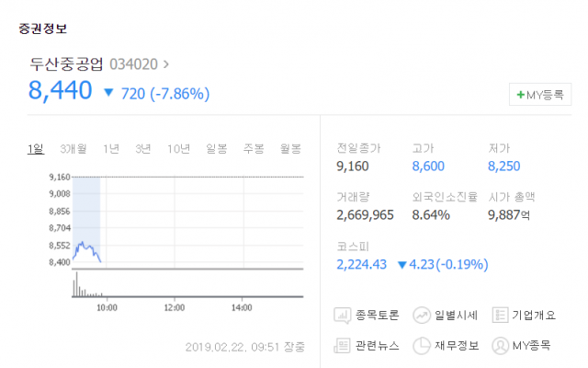This screenshot has width=588, height=368.
Task: Click the 8,552 price axis label
Action: pyautogui.click(x=60, y=246)
